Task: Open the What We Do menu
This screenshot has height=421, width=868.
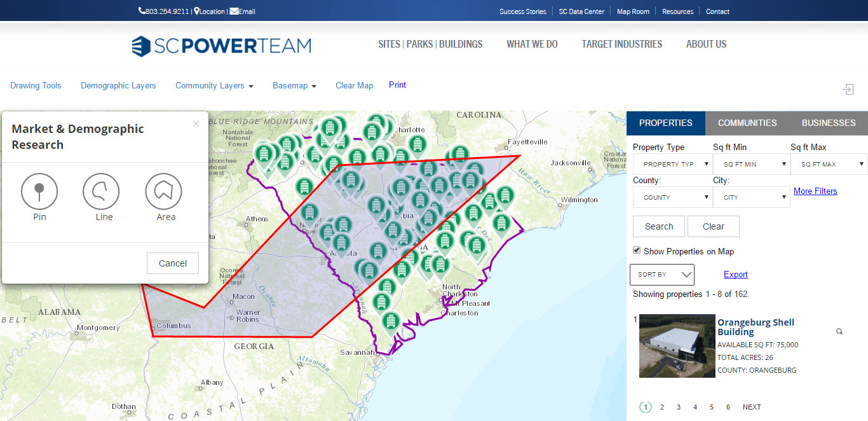Action: [532, 45]
